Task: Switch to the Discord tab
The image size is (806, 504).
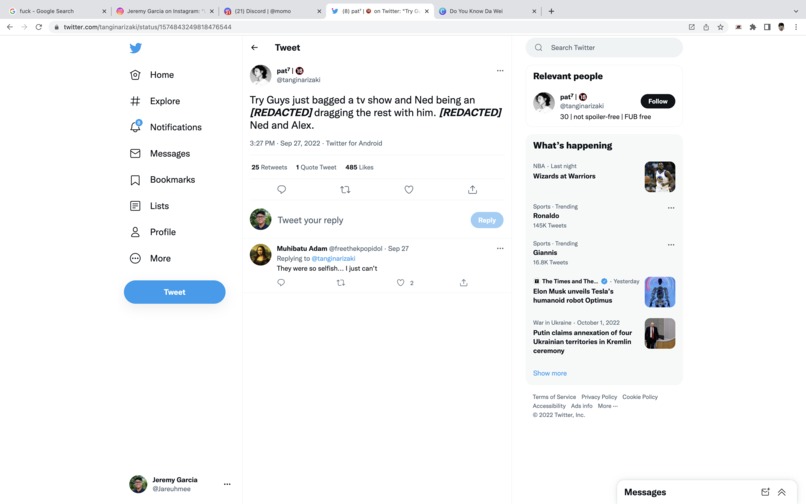Action: click(272, 11)
